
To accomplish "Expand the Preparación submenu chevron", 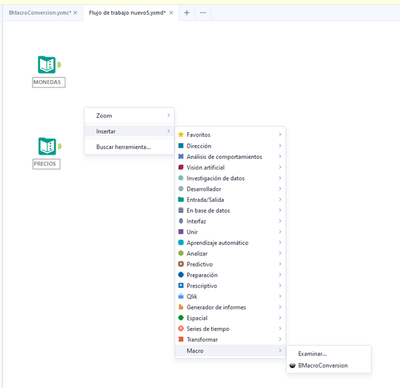I will click(x=280, y=275).
